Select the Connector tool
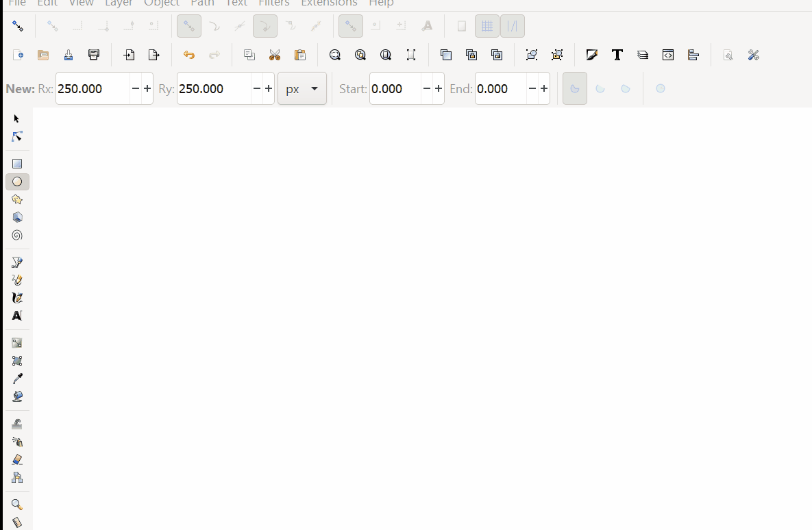Screen dimensions: 812x530 [x=17, y=477]
